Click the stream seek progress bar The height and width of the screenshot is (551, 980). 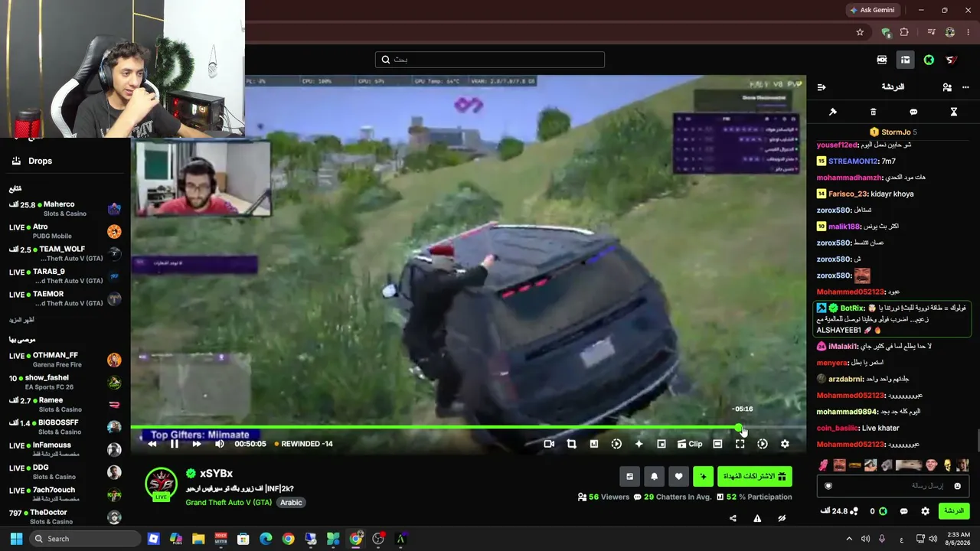pyautogui.click(x=468, y=427)
